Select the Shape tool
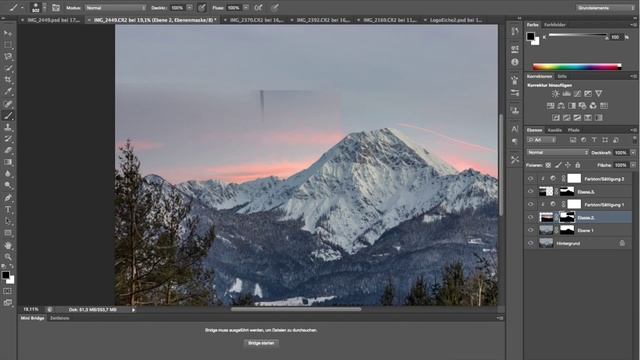640x360 pixels. coord(8,233)
